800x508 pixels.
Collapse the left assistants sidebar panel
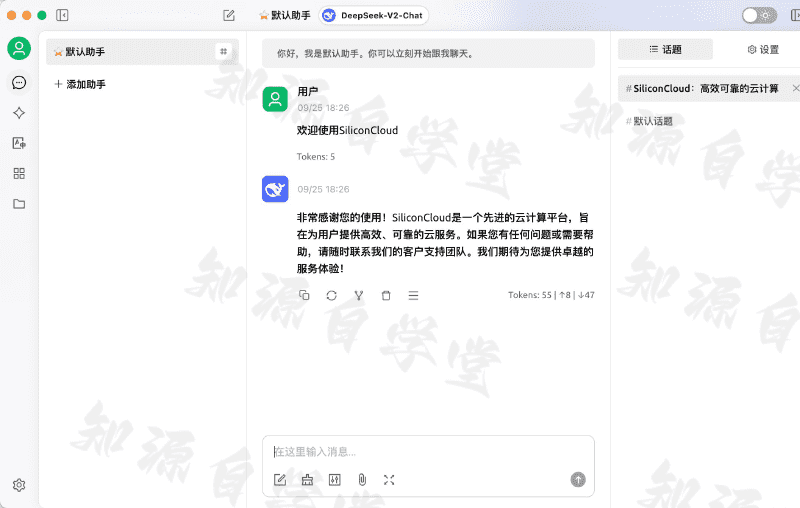62,15
